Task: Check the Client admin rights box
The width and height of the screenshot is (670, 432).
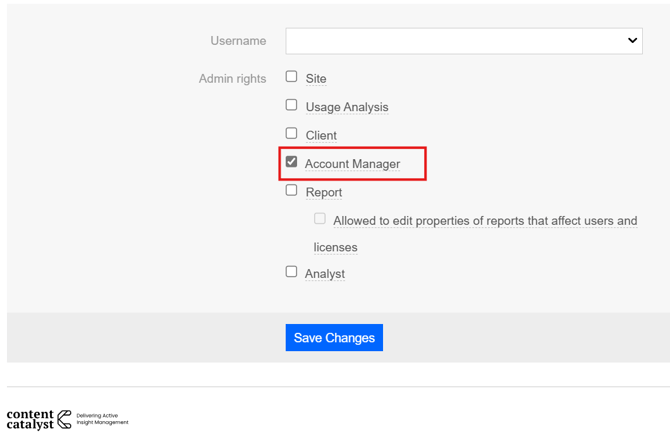Action: [292, 133]
